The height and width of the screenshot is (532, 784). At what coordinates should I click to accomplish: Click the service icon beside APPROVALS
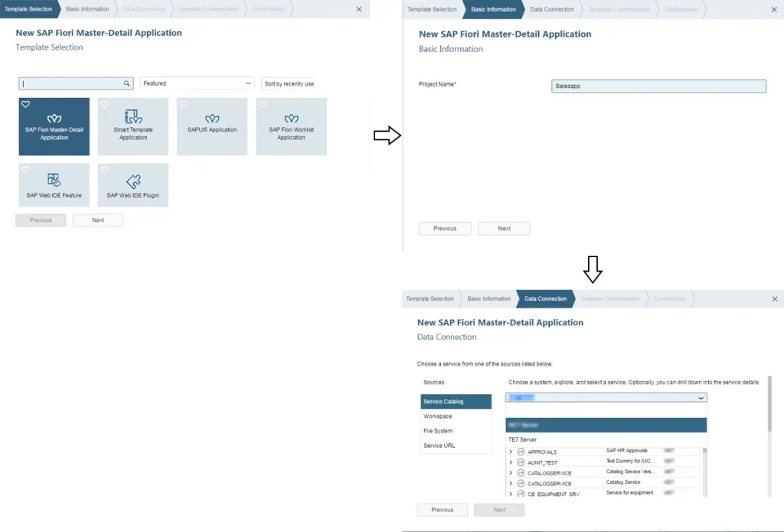tap(521, 452)
